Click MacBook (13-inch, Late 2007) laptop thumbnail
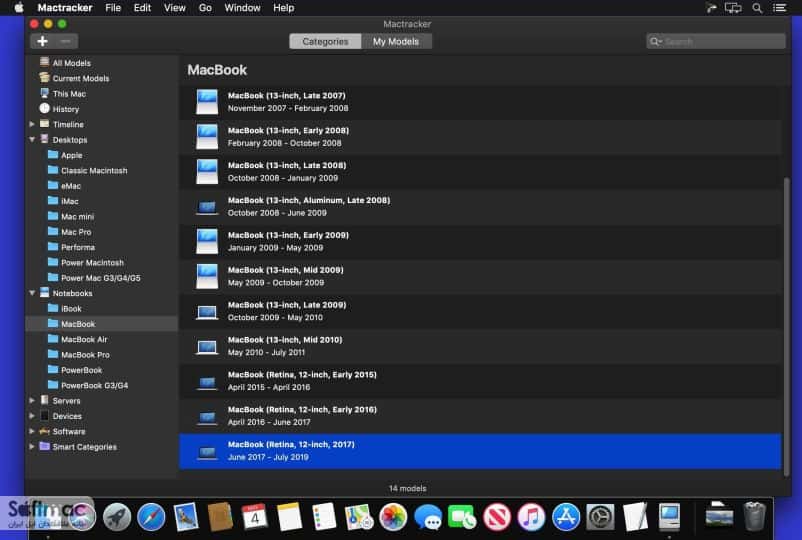 [x=207, y=102]
